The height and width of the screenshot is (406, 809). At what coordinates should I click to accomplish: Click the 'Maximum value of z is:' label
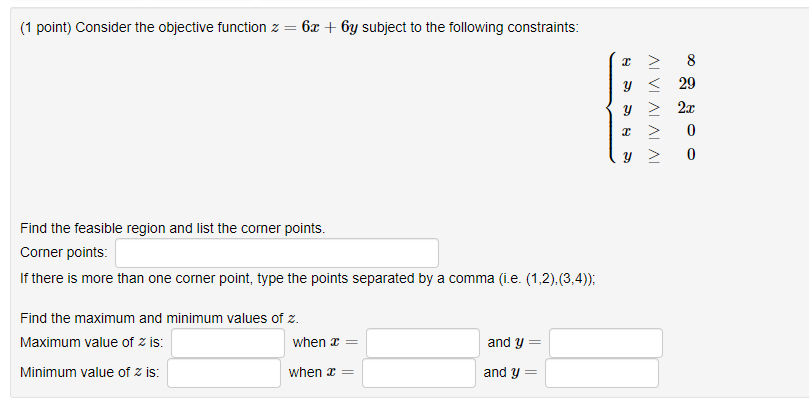tap(92, 343)
